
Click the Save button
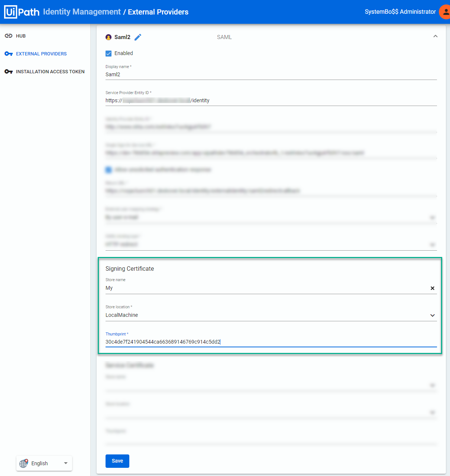[117, 461]
